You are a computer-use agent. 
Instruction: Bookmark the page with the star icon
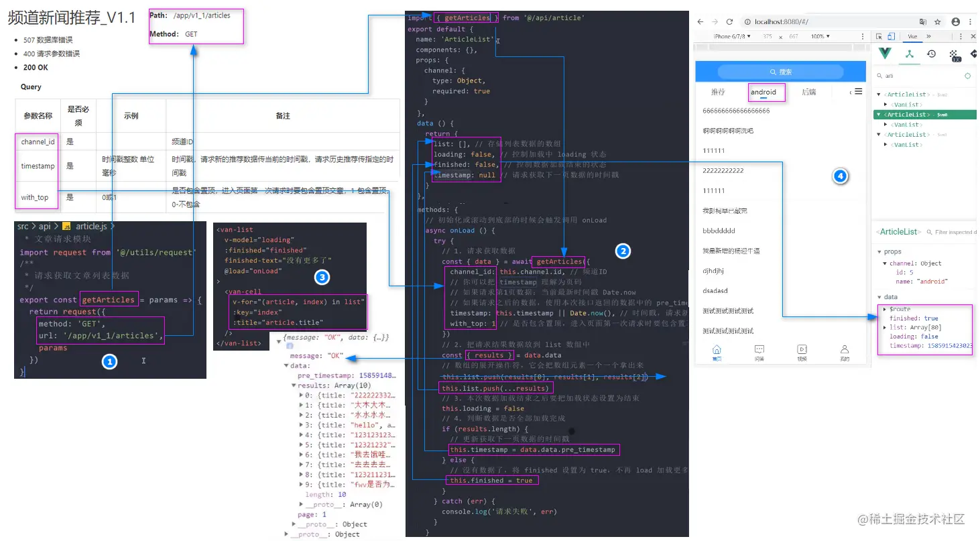(x=938, y=21)
